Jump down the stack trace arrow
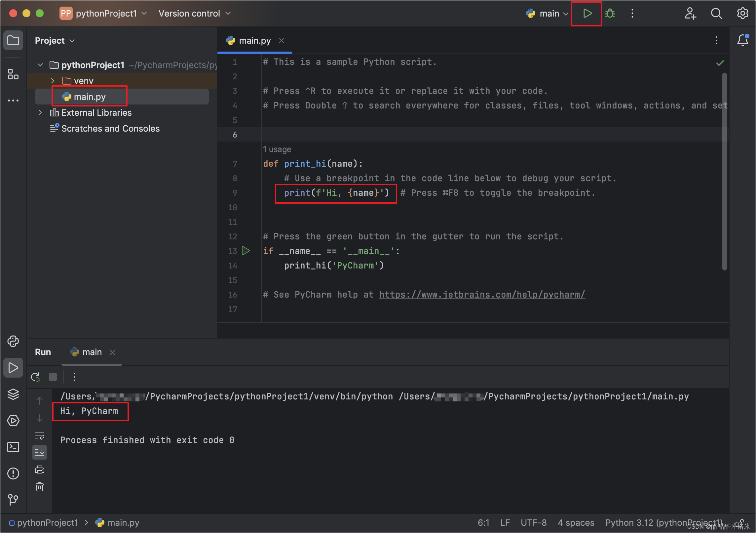The image size is (756, 533). [40, 418]
